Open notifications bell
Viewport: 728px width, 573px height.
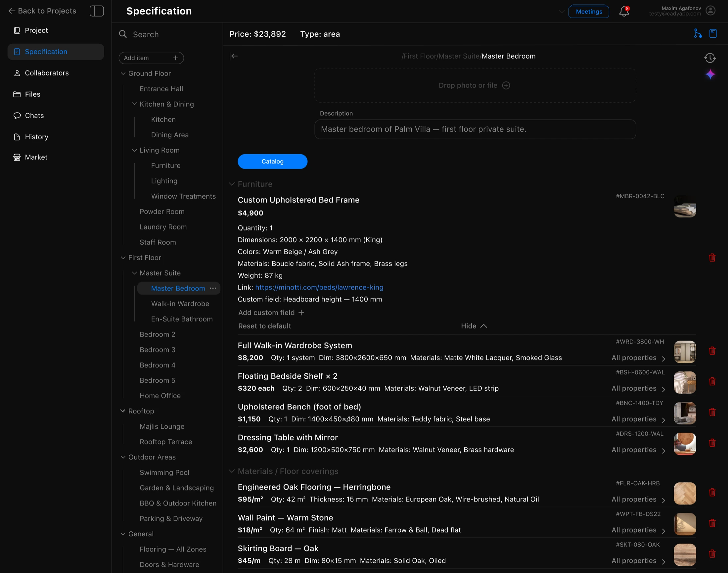pyautogui.click(x=624, y=11)
